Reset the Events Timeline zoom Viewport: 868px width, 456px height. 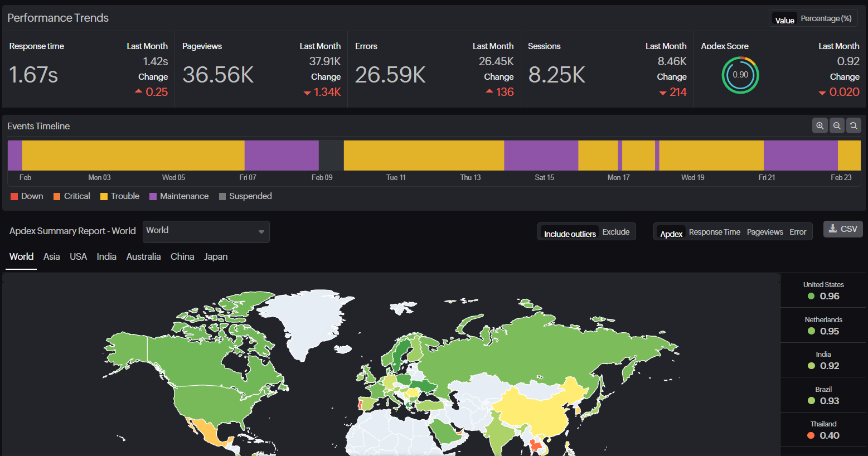(x=853, y=125)
